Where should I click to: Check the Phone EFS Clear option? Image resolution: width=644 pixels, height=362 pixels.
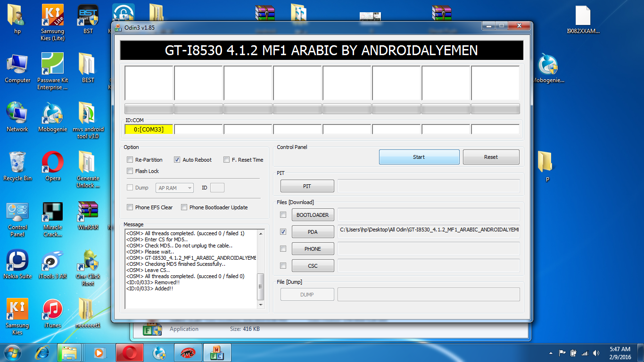coord(130,207)
